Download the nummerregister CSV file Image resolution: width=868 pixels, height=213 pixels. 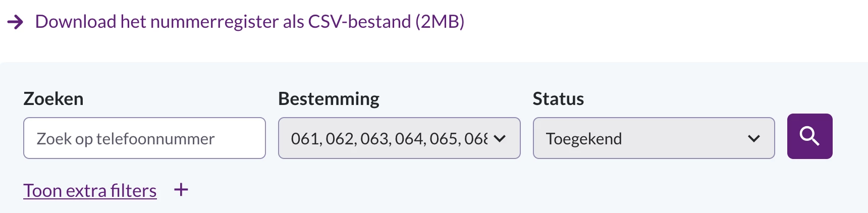(250, 22)
